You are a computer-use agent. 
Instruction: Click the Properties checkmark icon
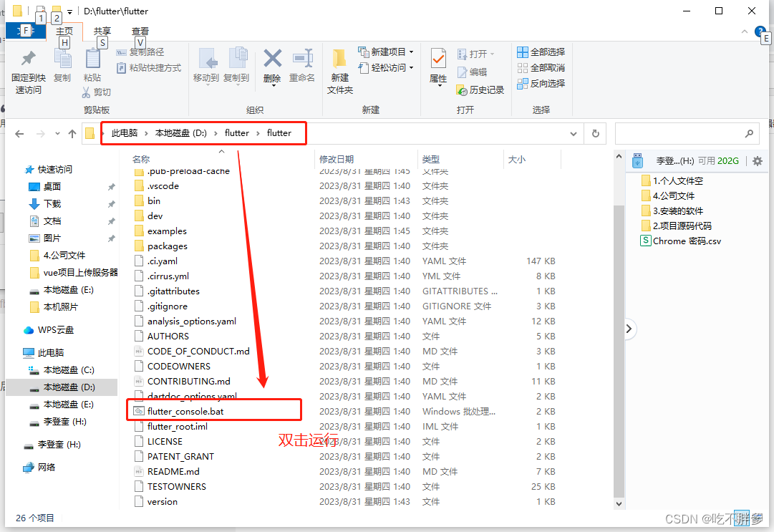[438, 59]
